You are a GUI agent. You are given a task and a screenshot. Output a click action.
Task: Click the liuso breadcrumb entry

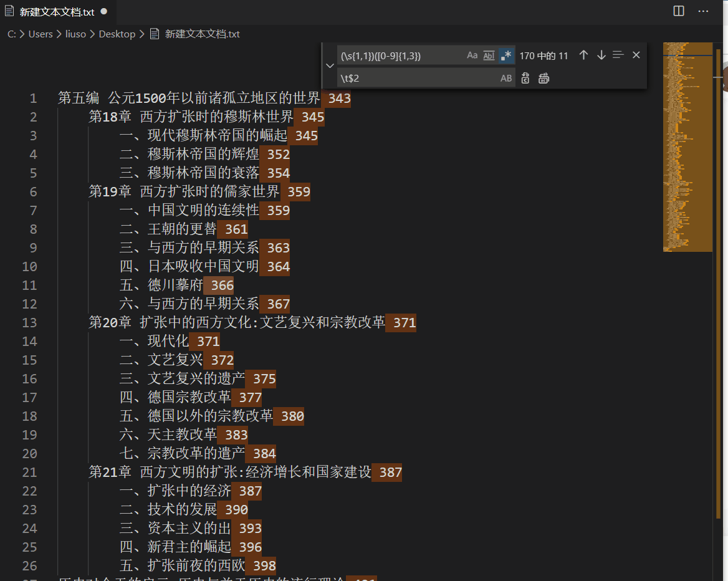[75, 34]
